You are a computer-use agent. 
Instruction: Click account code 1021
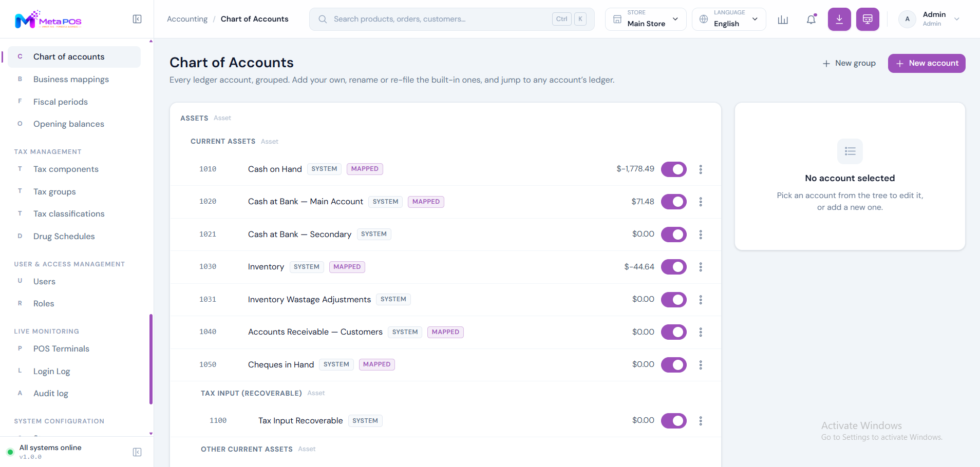(x=208, y=235)
